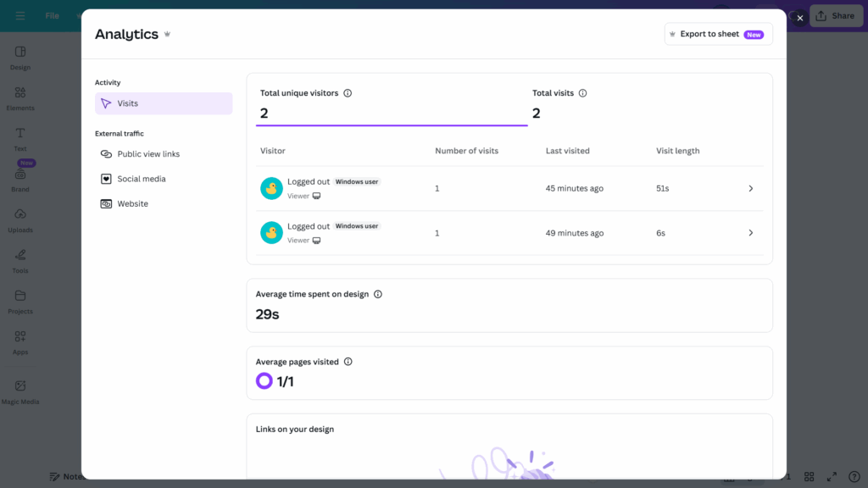Open Public view links traffic
The height and width of the screenshot is (488, 868).
click(x=147, y=154)
